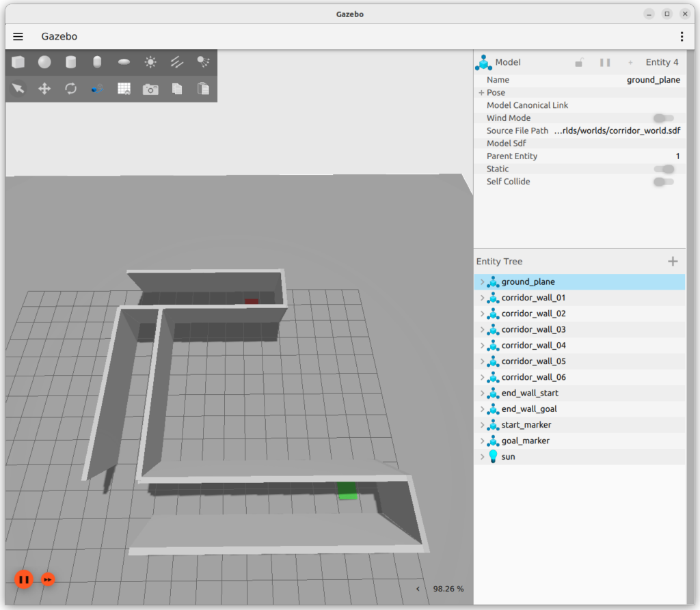Click the 98.26 % real time factor
The height and width of the screenshot is (610, 700).
coord(448,589)
